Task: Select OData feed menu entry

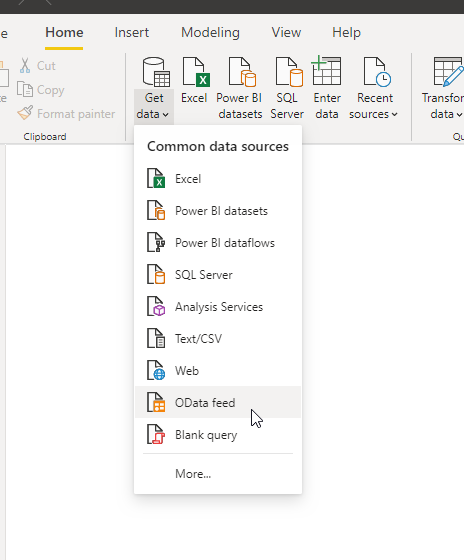Action: pos(218,402)
